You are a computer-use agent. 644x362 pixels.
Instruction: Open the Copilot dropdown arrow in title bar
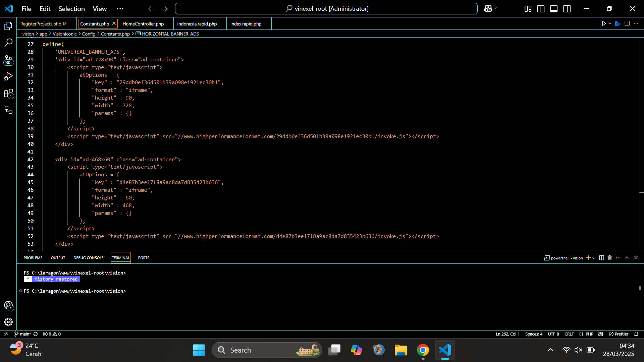click(x=495, y=9)
